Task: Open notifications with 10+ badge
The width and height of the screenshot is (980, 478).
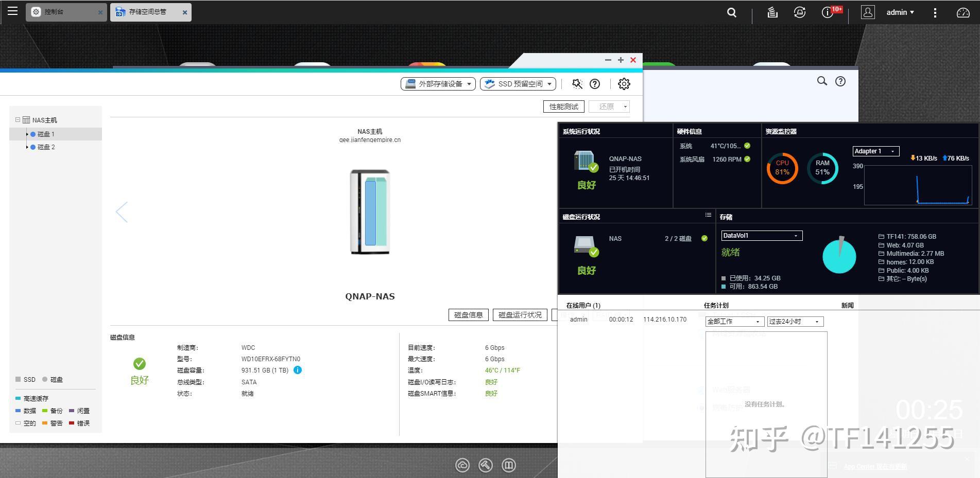Action: point(828,12)
